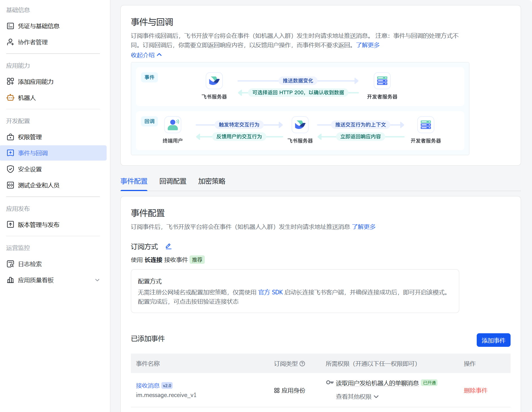Viewport: 532px width, 412px height.
Task: Open the 官方 SDK link
Action: (x=271, y=292)
